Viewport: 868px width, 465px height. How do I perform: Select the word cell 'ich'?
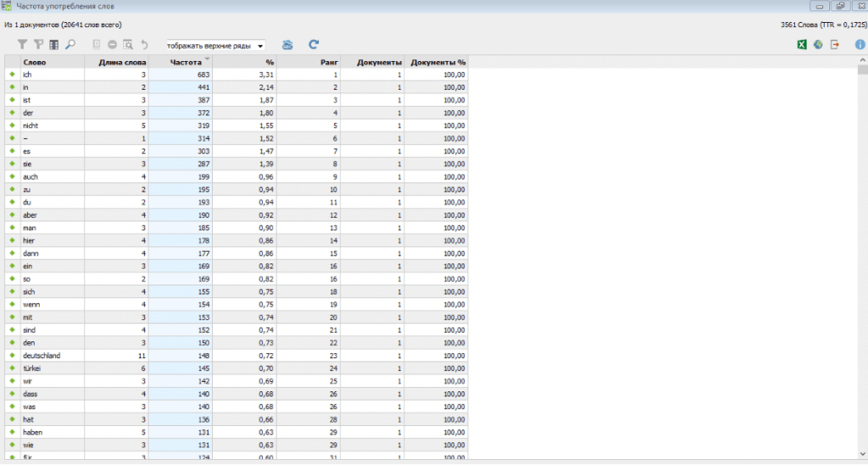pos(52,74)
